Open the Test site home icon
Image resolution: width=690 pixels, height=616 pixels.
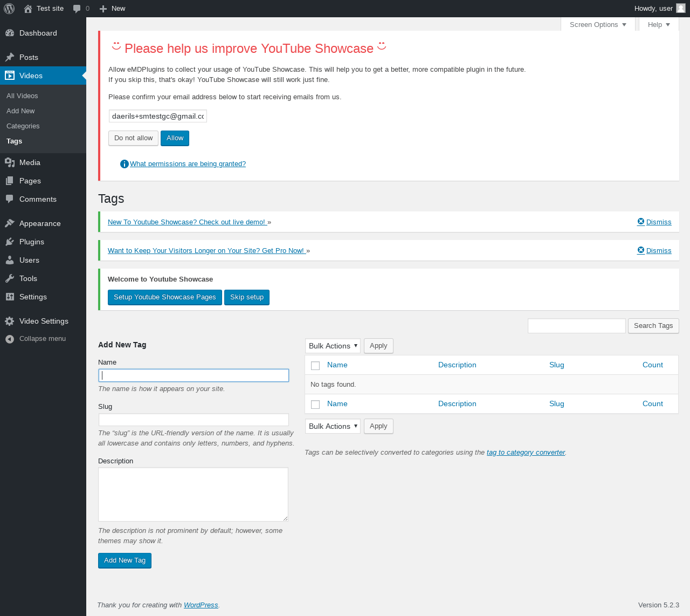click(28, 9)
